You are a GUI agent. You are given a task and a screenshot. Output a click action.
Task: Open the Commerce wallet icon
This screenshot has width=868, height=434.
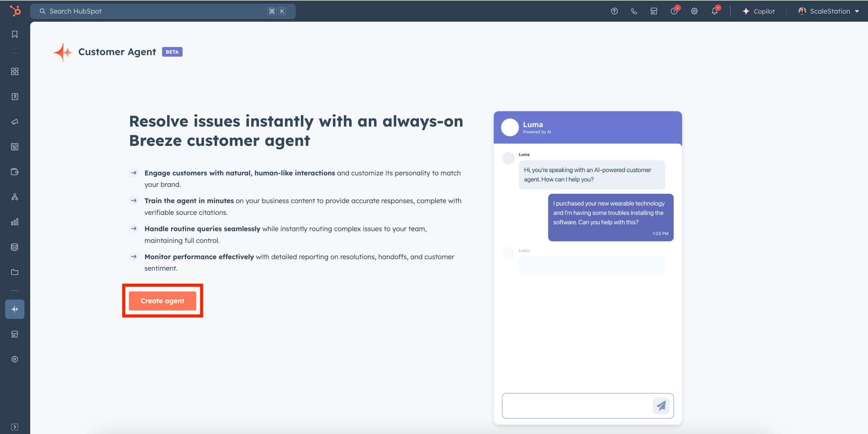pos(15,172)
